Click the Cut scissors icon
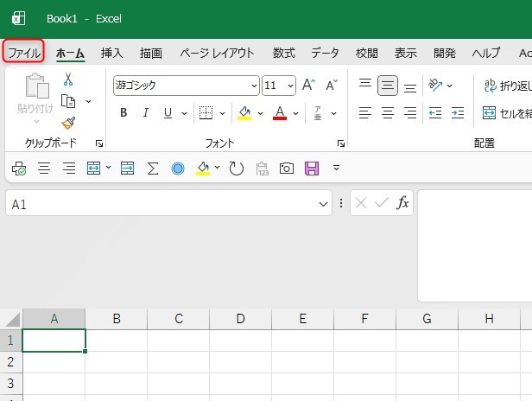 [68, 80]
